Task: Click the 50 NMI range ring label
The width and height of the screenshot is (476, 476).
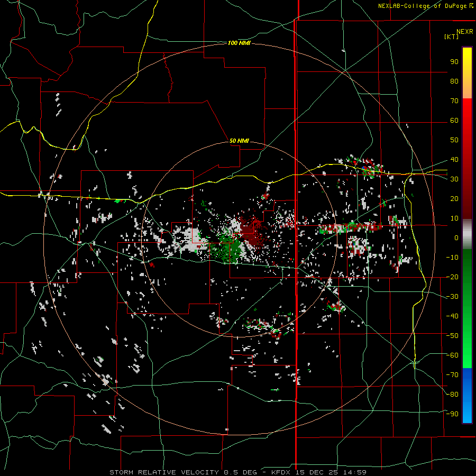Action: (x=239, y=141)
